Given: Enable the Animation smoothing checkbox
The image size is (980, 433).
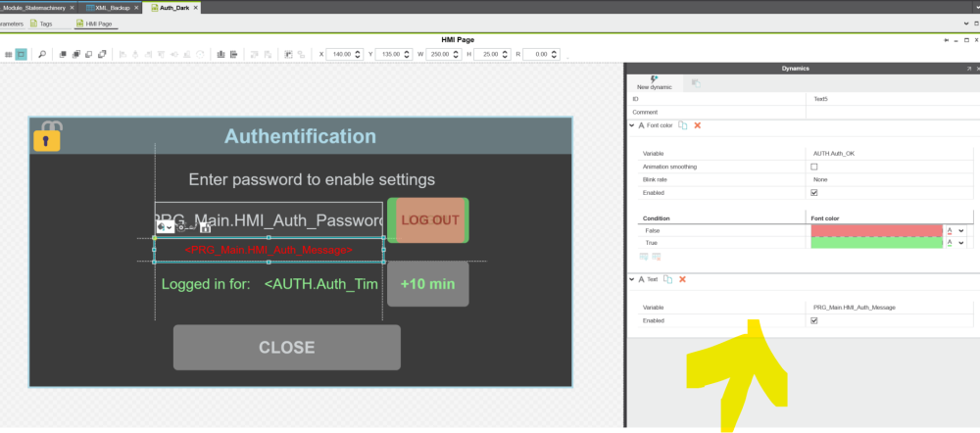Looking at the screenshot, I should [x=814, y=167].
